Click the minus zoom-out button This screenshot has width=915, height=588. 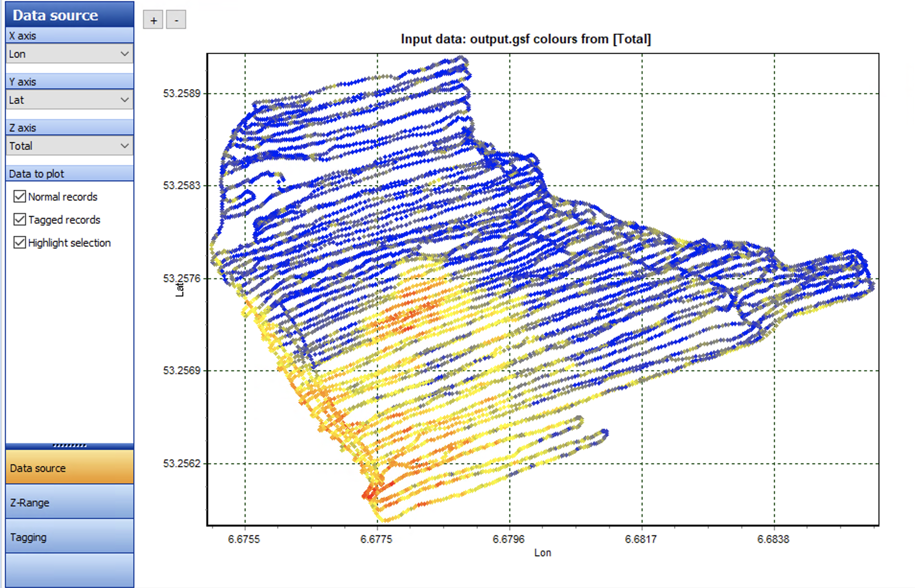click(176, 20)
